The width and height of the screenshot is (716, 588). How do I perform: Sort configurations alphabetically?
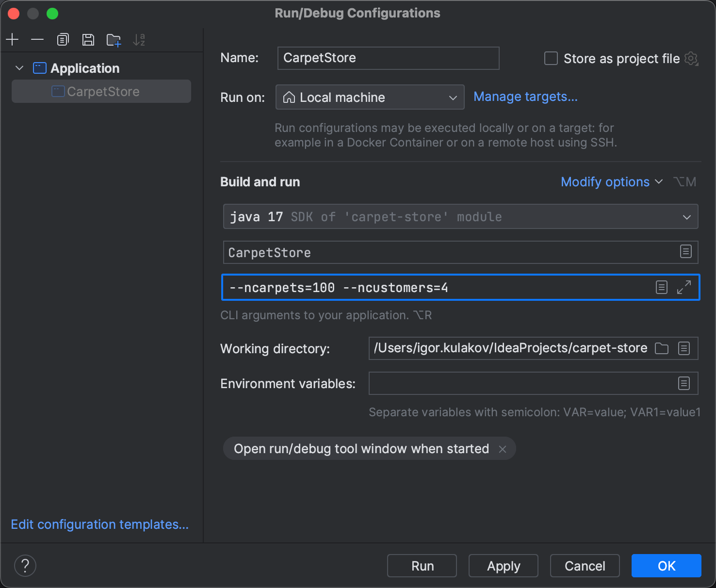click(139, 39)
